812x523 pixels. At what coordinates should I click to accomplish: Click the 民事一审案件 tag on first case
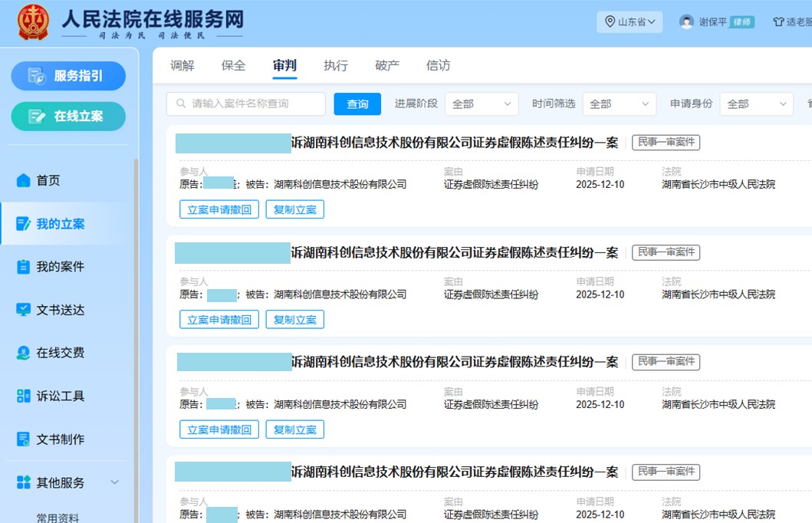click(666, 143)
